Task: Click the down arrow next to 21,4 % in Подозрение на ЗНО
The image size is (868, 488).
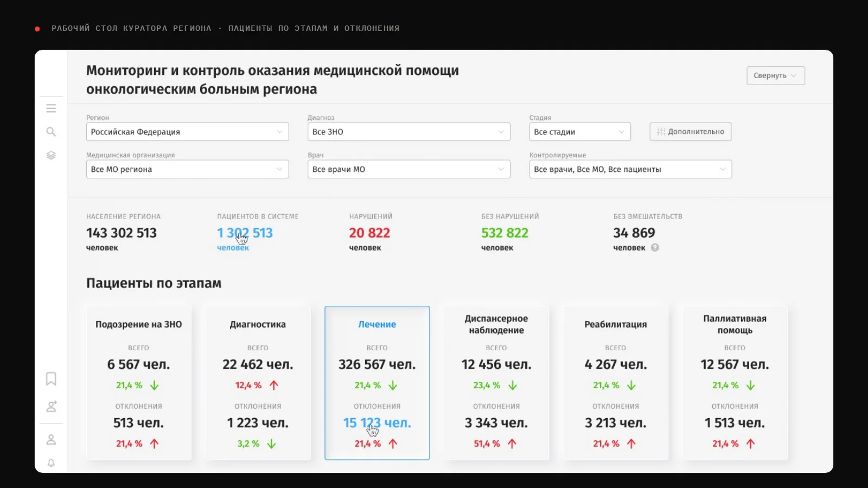Action: [x=155, y=386]
